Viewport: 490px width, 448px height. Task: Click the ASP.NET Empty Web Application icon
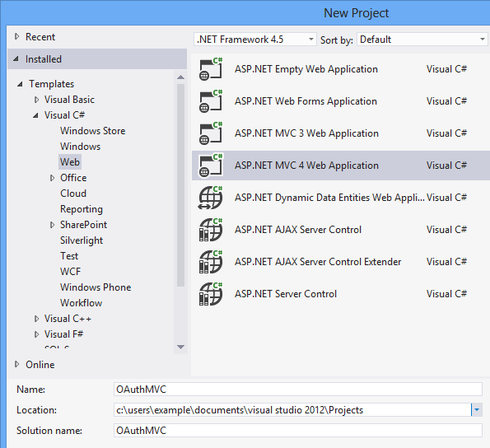pos(211,69)
